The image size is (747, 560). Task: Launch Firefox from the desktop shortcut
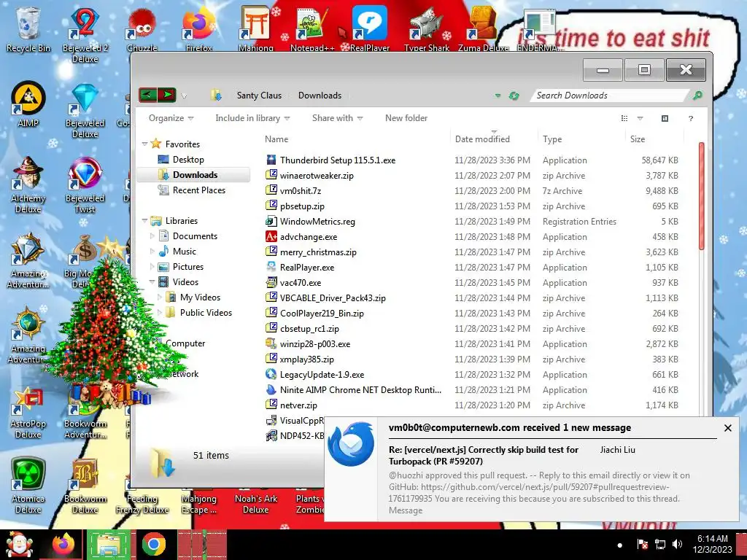pos(198,28)
